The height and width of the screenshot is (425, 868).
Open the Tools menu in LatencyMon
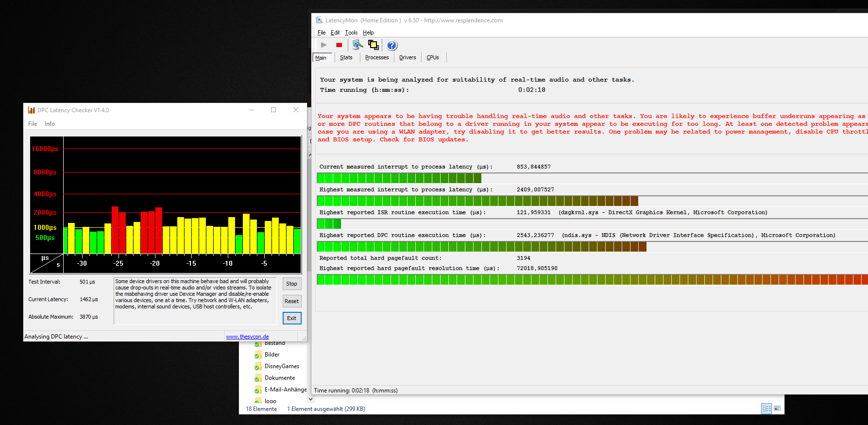tap(351, 33)
